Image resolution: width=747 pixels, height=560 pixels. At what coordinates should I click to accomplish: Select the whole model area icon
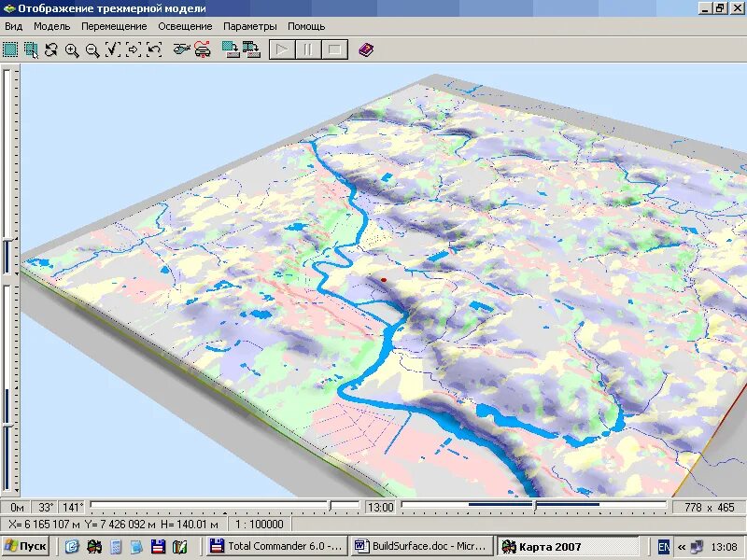(10, 49)
